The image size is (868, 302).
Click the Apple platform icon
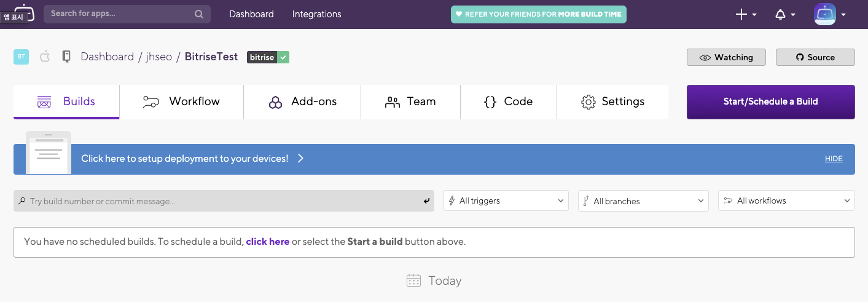point(44,57)
